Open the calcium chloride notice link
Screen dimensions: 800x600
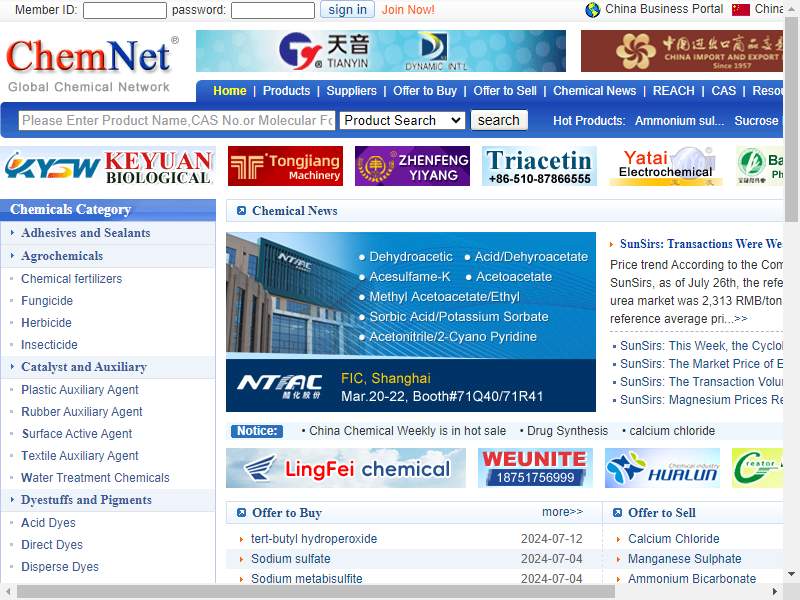click(x=672, y=431)
